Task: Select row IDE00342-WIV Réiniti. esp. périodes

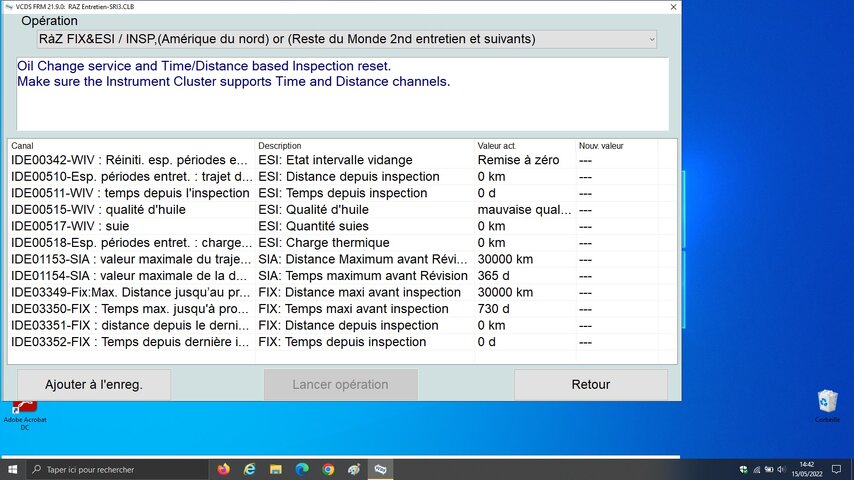Action: [x=342, y=160]
